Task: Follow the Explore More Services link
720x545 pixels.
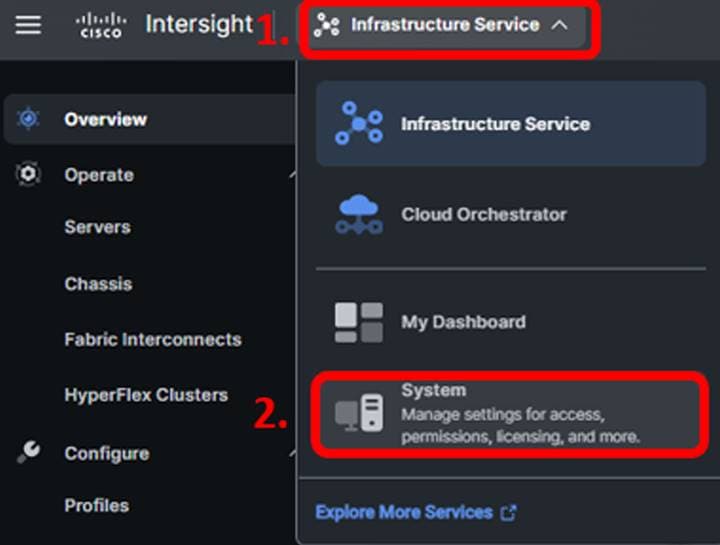Action: (x=404, y=512)
